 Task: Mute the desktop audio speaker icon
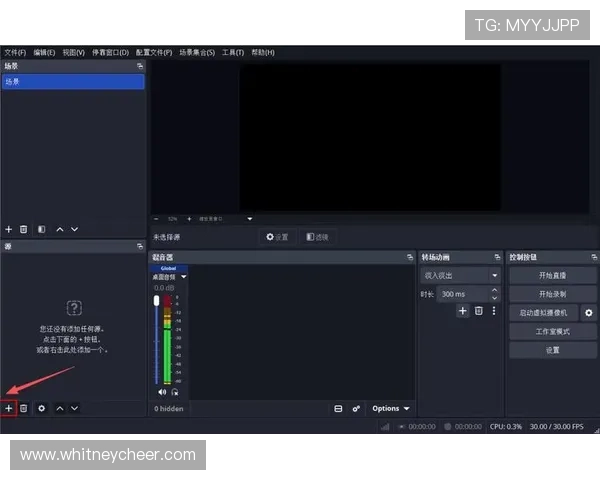[162, 392]
